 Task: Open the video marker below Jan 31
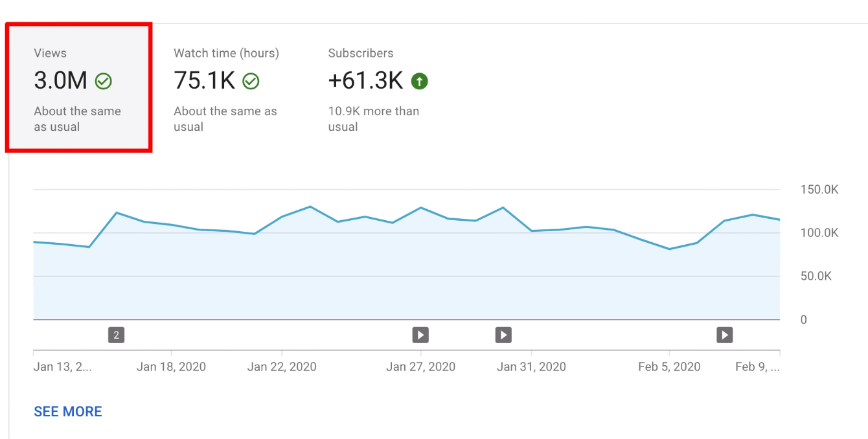pyautogui.click(x=503, y=334)
